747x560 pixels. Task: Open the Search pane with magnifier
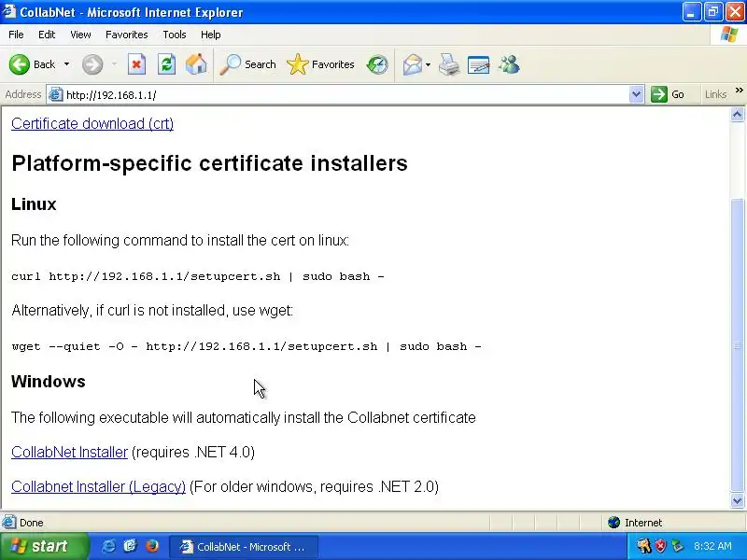247,64
